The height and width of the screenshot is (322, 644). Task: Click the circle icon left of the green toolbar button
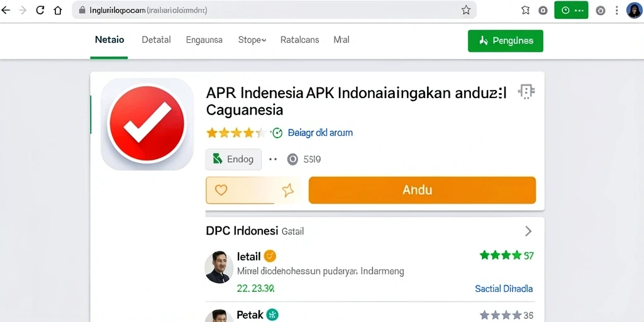coord(543,10)
